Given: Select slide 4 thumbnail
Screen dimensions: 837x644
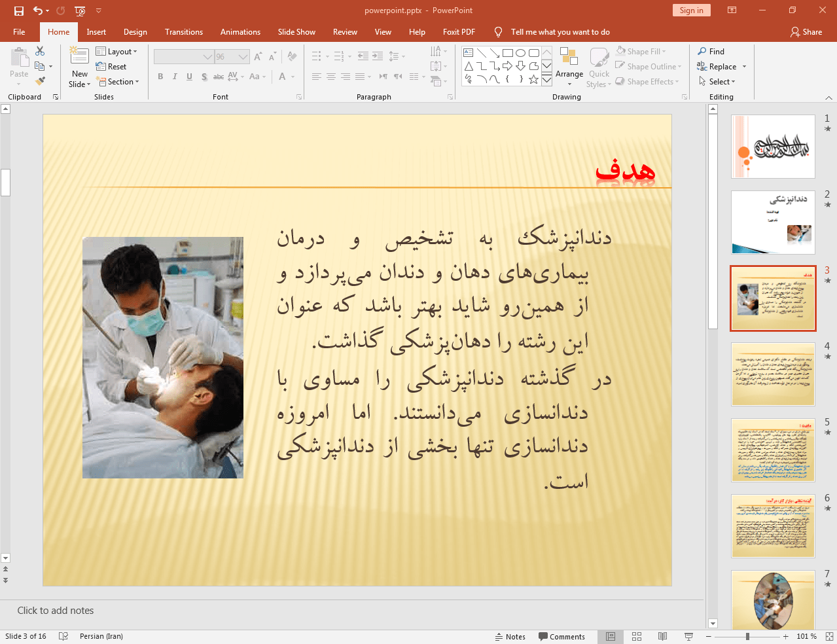Looking at the screenshot, I should (x=773, y=374).
